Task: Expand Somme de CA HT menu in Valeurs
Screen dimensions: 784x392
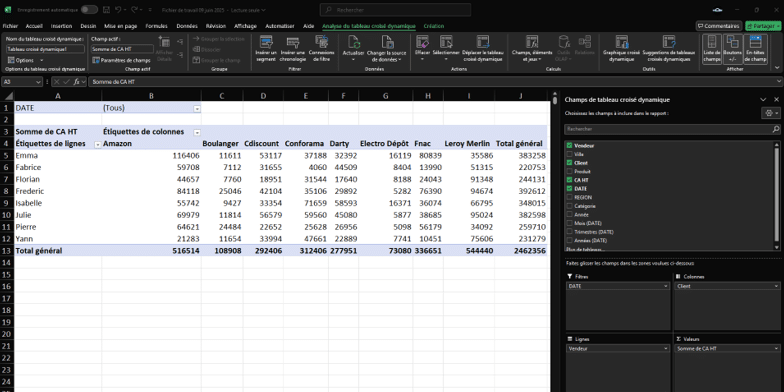Action: [x=776, y=348]
